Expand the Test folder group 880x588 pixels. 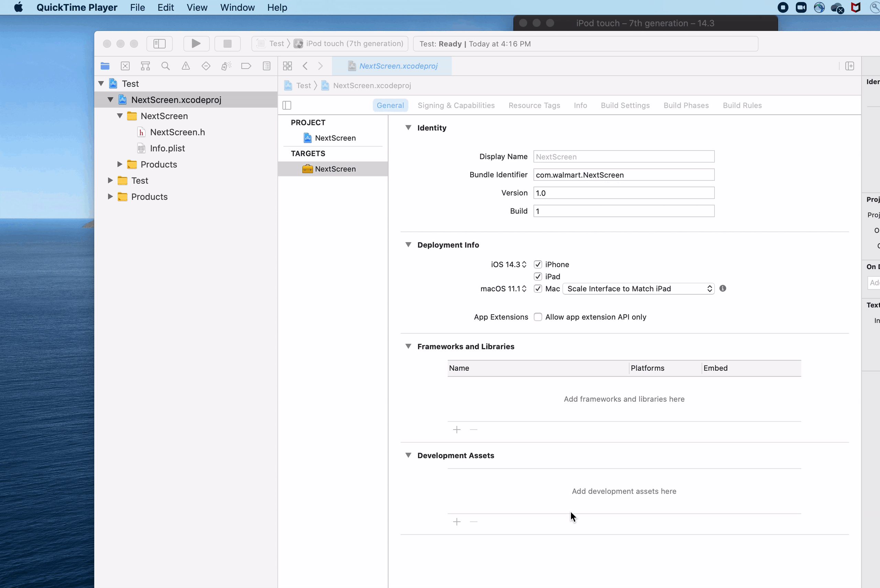point(110,180)
